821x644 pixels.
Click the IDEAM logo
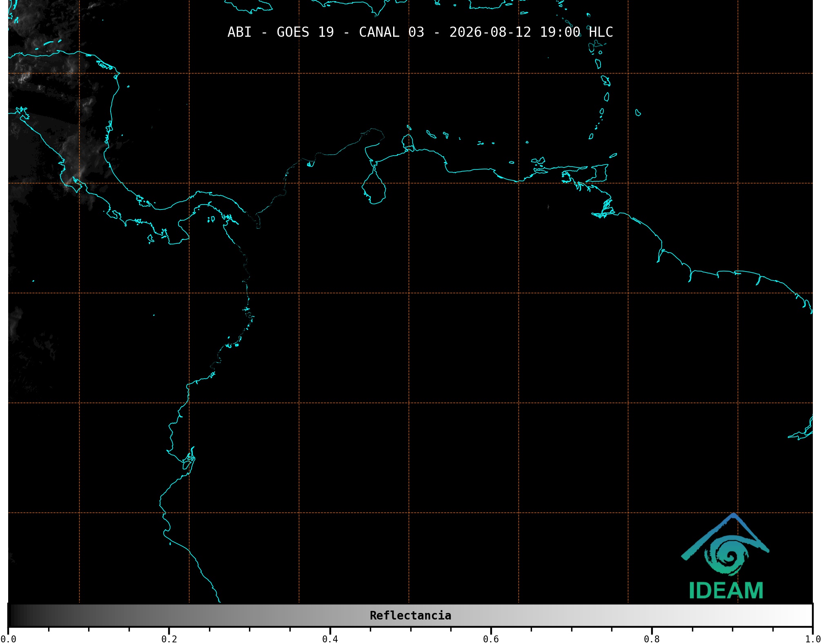tap(725, 556)
